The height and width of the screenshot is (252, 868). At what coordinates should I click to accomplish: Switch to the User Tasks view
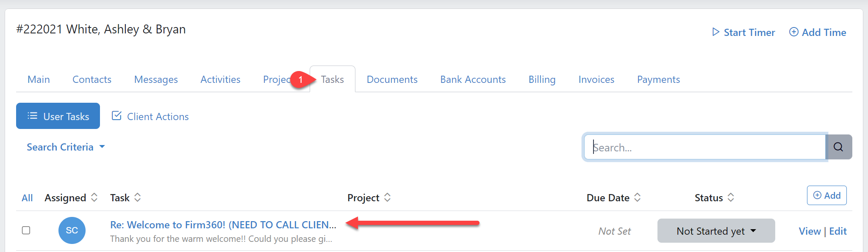(x=58, y=116)
